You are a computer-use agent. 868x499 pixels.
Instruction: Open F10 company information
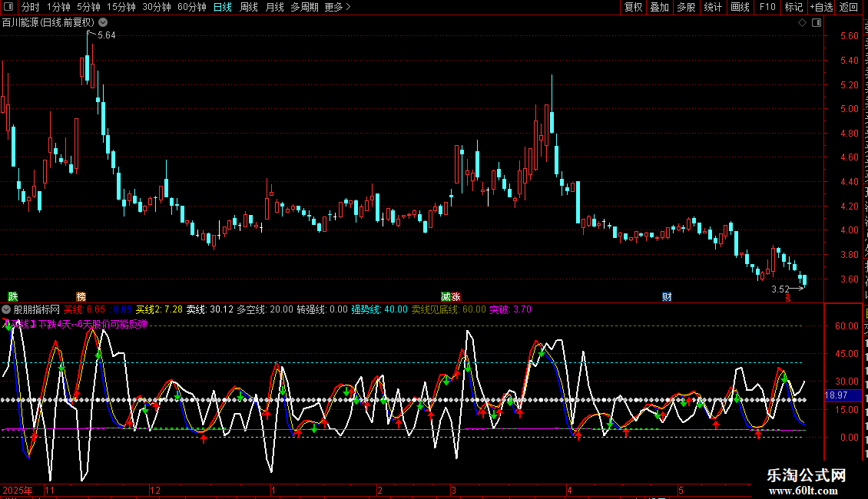tap(767, 7)
